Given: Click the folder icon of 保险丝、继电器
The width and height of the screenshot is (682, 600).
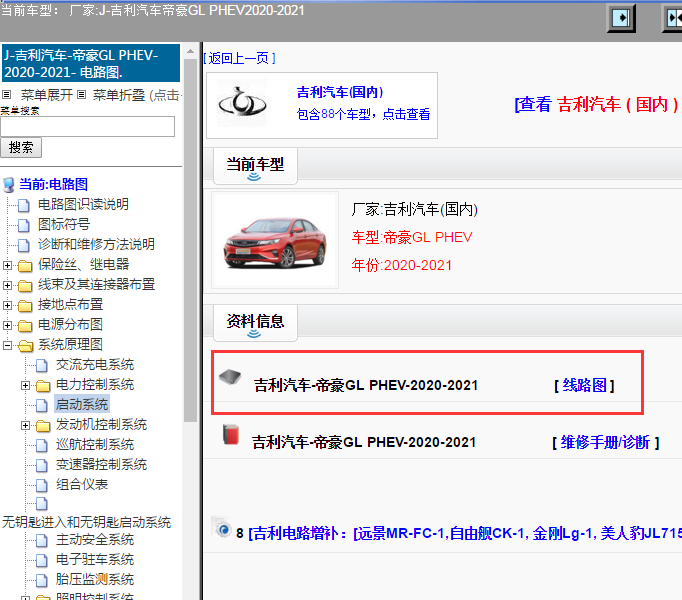Looking at the screenshot, I should point(25,265).
